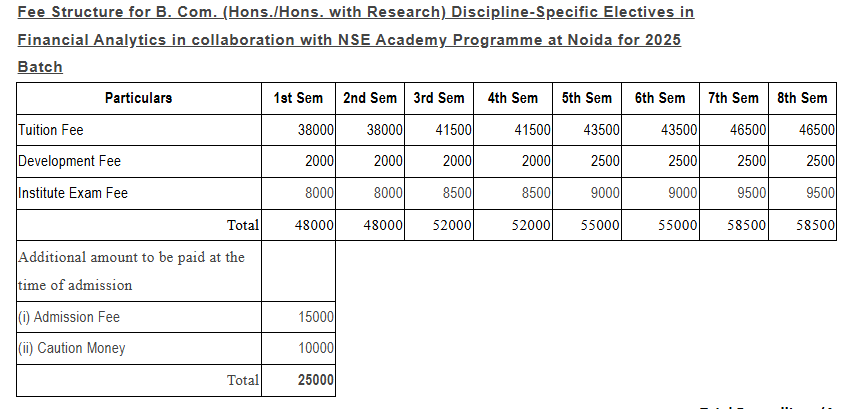Screen dimensions: 859x409
Task: Click the Admission Fee amount 15000
Action: (x=316, y=317)
